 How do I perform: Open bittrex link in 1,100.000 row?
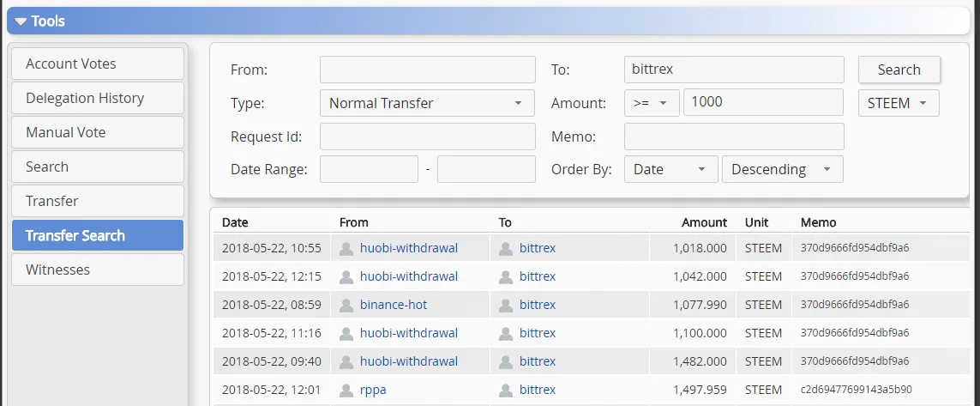click(538, 333)
